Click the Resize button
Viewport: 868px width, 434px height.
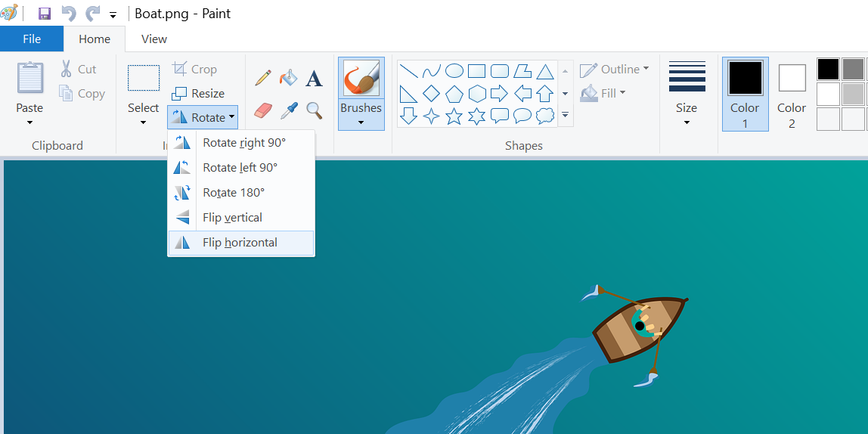tap(199, 94)
